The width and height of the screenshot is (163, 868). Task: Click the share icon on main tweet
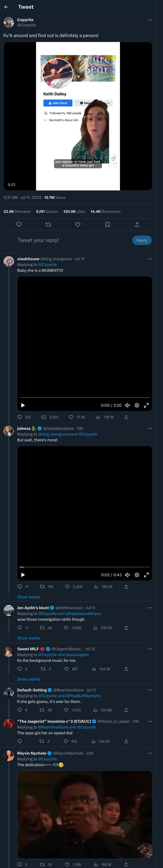[137, 224]
